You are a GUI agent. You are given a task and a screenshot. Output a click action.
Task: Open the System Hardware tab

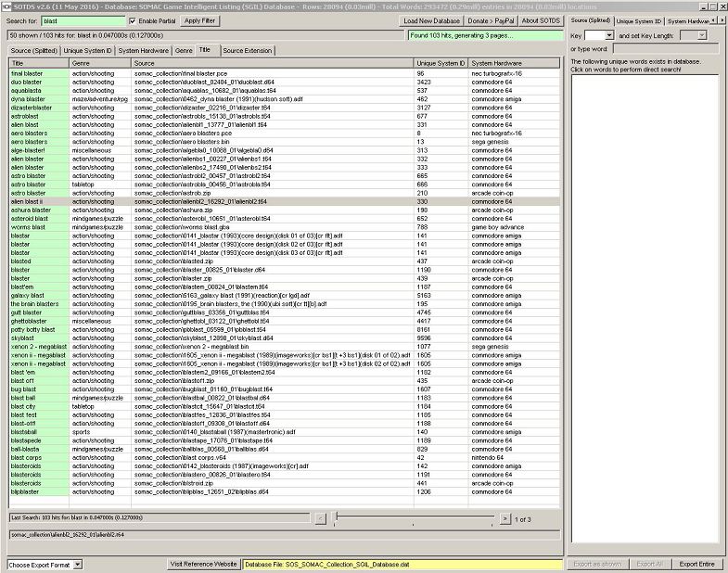coord(144,50)
